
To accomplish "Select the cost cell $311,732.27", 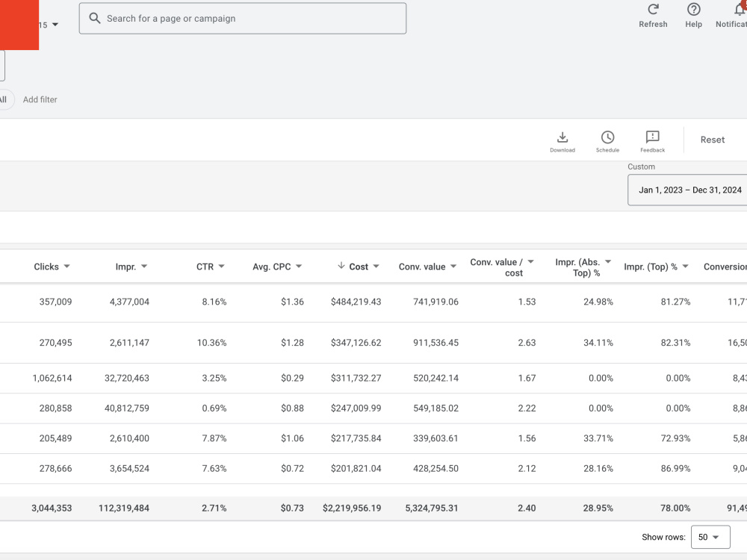I will click(x=356, y=378).
